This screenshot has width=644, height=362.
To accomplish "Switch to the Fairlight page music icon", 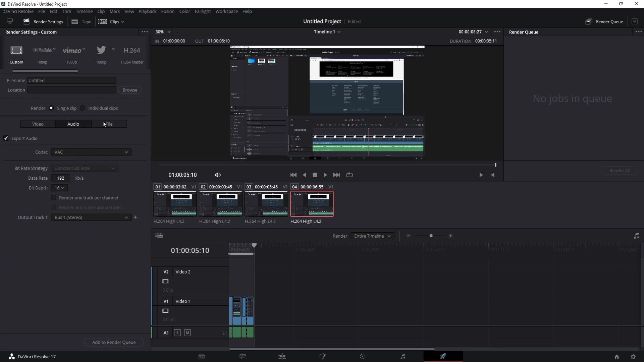I will pyautogui.click(x=403, y=356).
